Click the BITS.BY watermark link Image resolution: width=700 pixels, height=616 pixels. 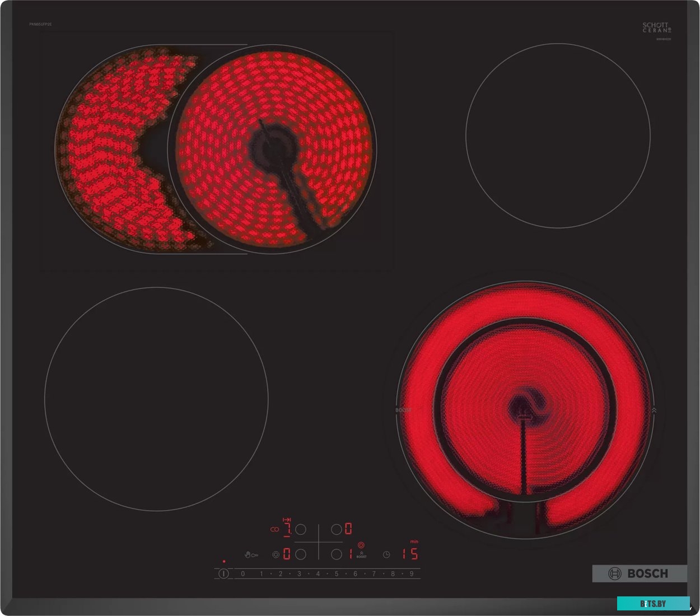[x=653, y=604]
